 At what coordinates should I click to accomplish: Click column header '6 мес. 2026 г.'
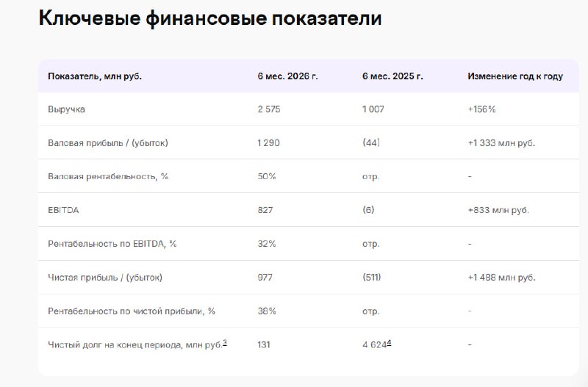[x=287, y=76]
